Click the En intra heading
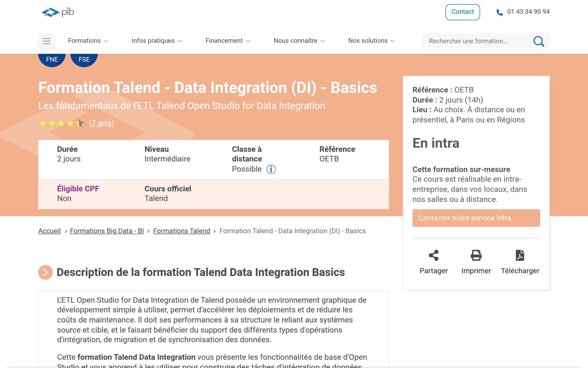Image resolution: width=588 pixels, height=368 pixels. point(436,143)
